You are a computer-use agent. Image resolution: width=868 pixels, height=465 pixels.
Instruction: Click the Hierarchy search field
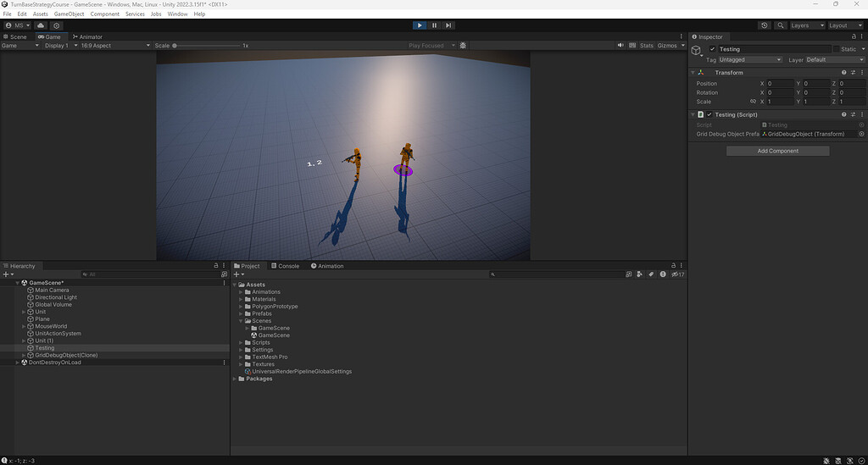[x=149, y=274]
